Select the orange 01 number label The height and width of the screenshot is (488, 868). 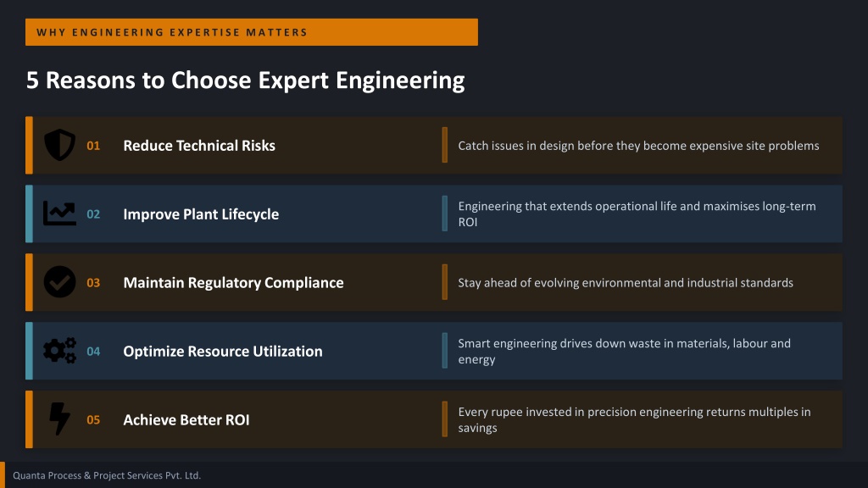click(x=93, y=146)
